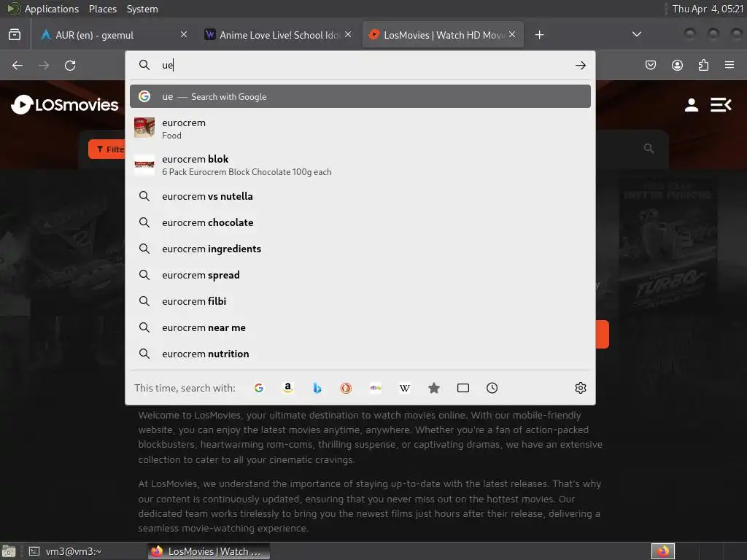Open a new tab with plus button

539,35
